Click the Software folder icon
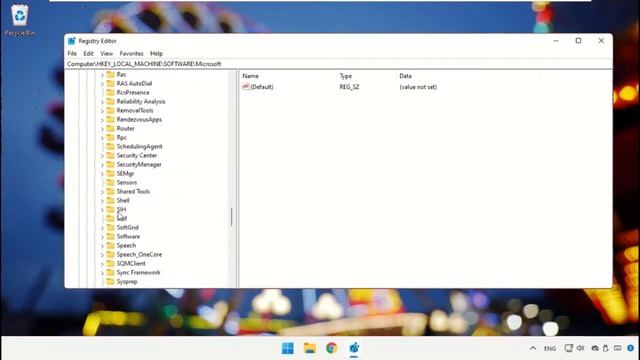Viewport: 640px width, 360px height. click(x=110, y=236)
